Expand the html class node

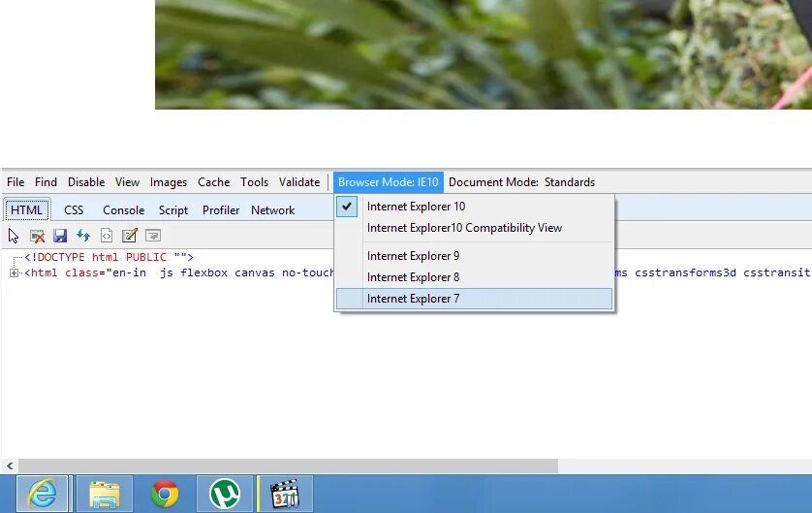(x=14, y=273)
